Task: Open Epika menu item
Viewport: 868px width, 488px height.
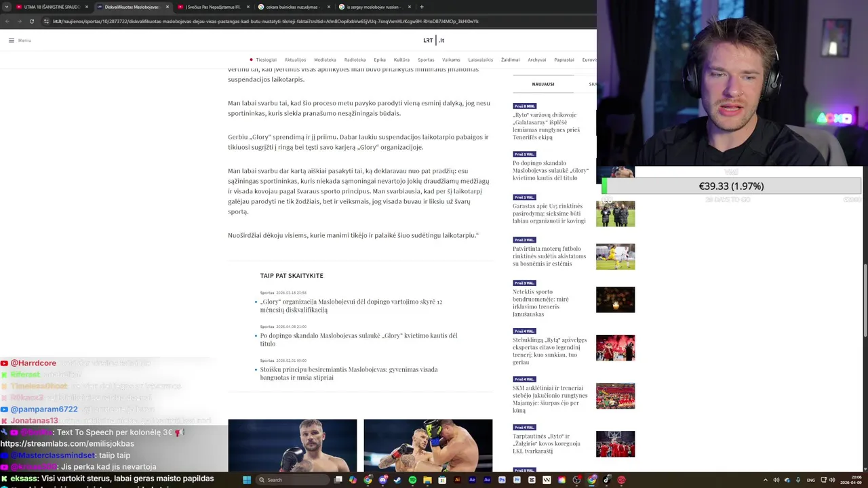Action: pyautogui.click(x=380, y=60)
